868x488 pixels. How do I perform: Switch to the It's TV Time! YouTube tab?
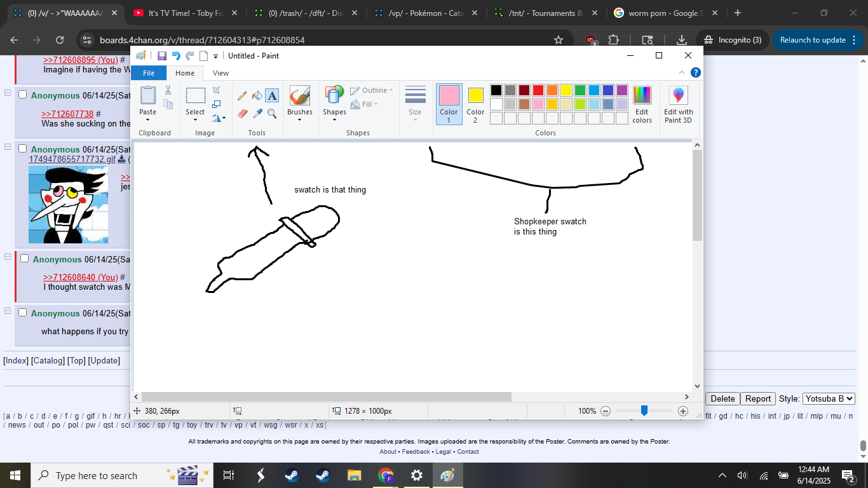185,13
